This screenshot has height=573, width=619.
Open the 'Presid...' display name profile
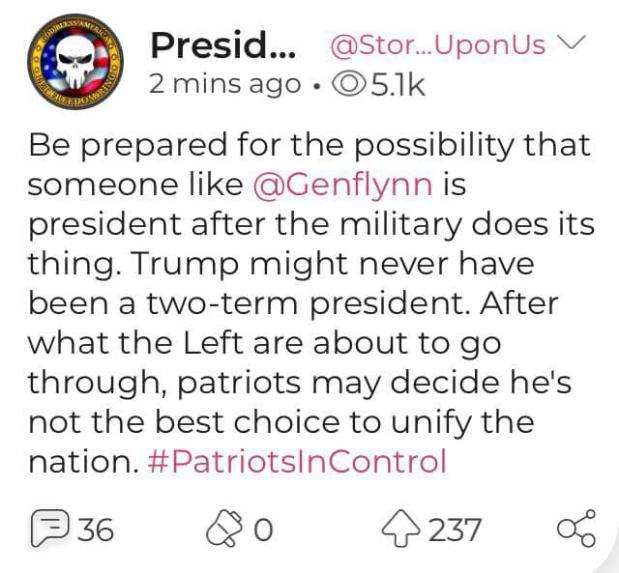[223, 44]
